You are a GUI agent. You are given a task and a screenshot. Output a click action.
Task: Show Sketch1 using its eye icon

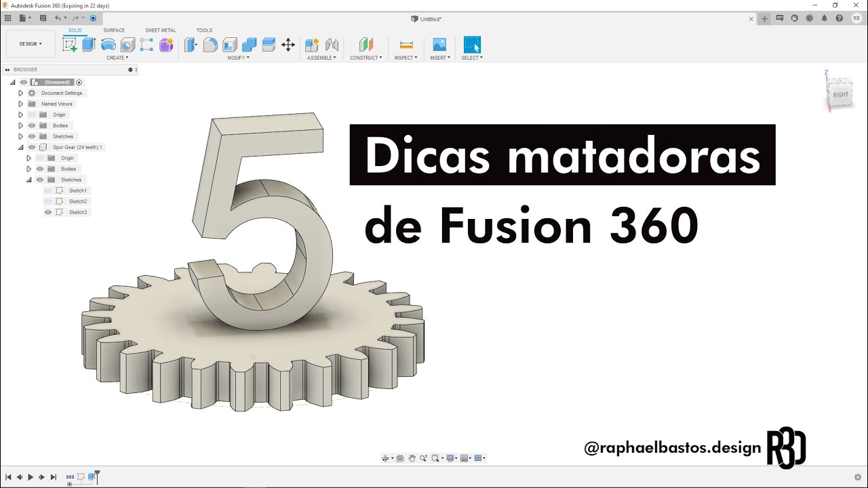[x=48, y=190]
